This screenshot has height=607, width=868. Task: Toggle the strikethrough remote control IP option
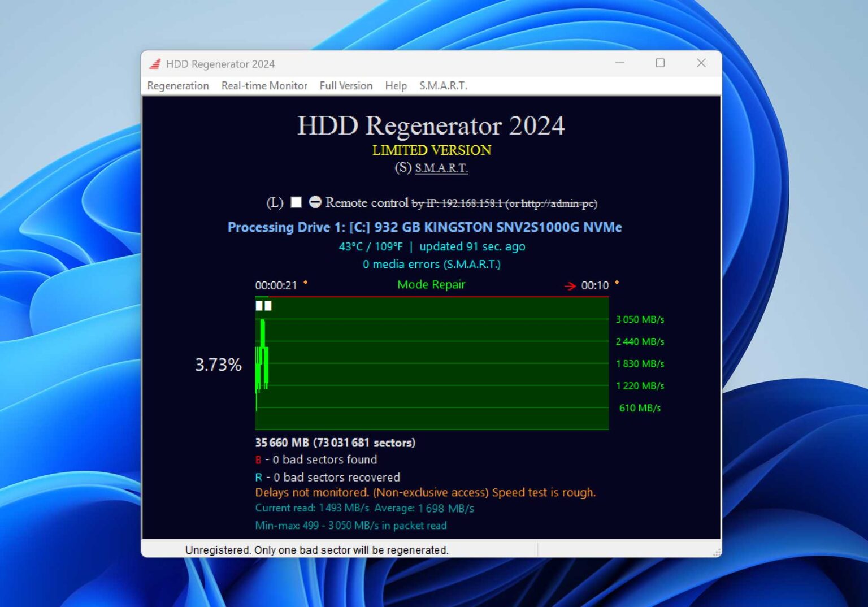pos(507,202)
